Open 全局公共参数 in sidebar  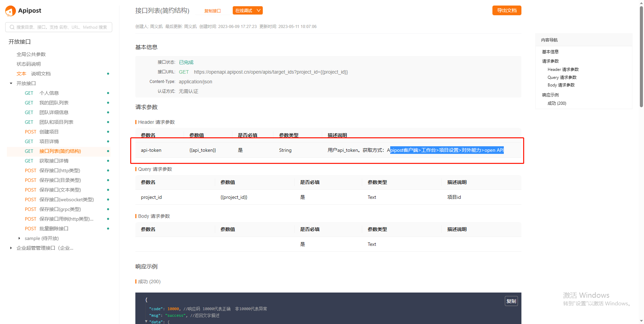point(31,54)
